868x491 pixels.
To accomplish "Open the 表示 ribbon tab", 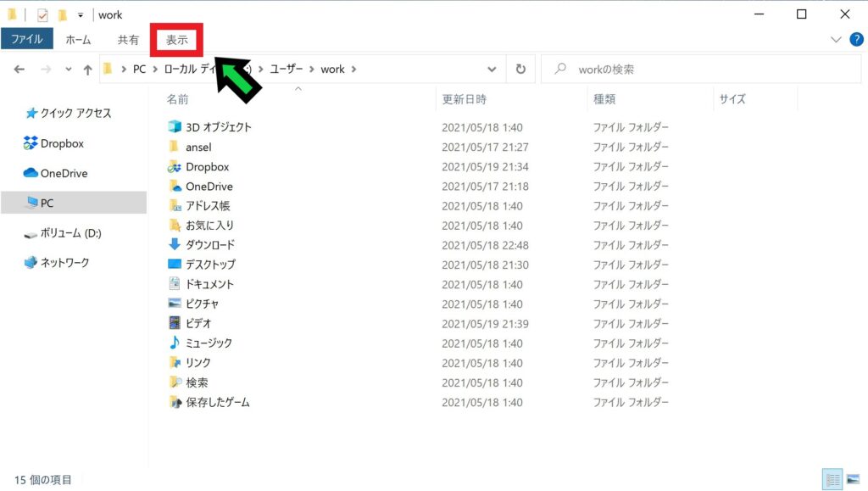I will [x=176, y=40].
